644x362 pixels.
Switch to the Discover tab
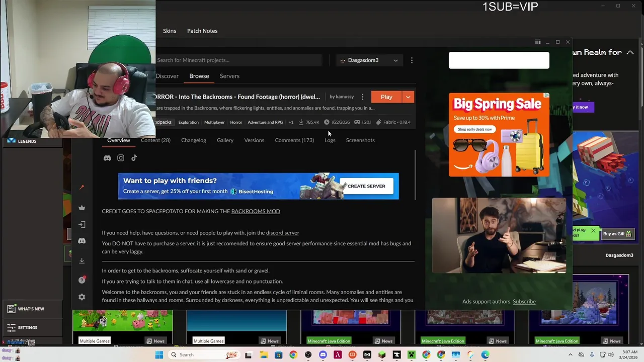167,76
